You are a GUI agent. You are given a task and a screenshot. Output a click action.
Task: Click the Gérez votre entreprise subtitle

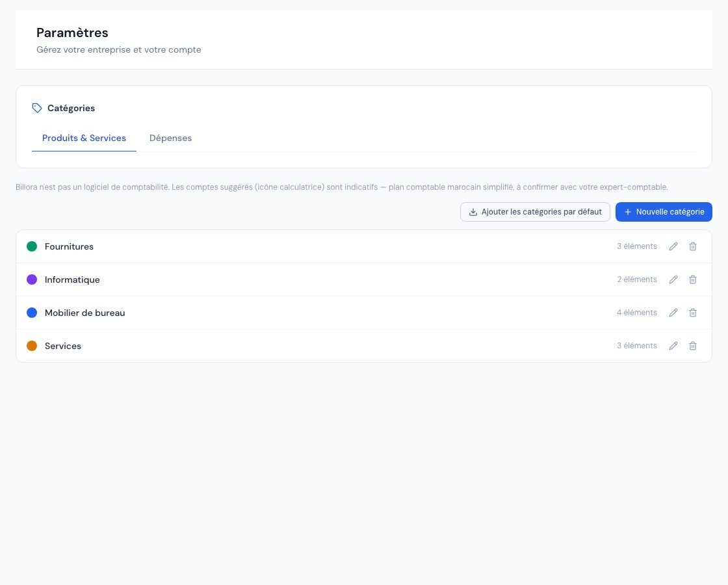tap(119, 49)
